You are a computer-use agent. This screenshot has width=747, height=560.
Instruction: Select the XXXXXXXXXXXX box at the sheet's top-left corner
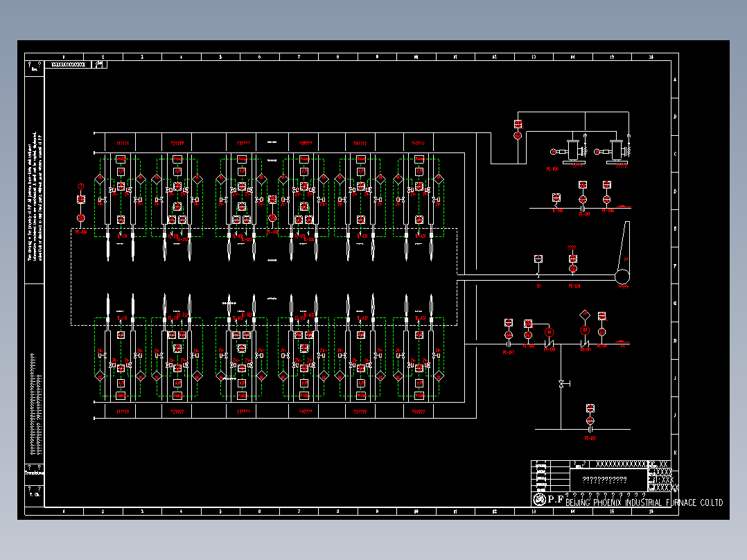point(69,64)
